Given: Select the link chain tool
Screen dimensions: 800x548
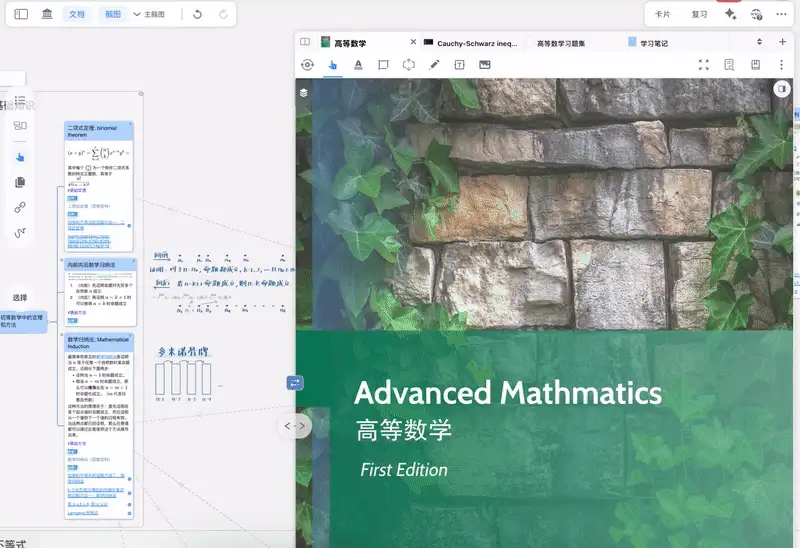Looking at the screenshot, I should point(20,208).
